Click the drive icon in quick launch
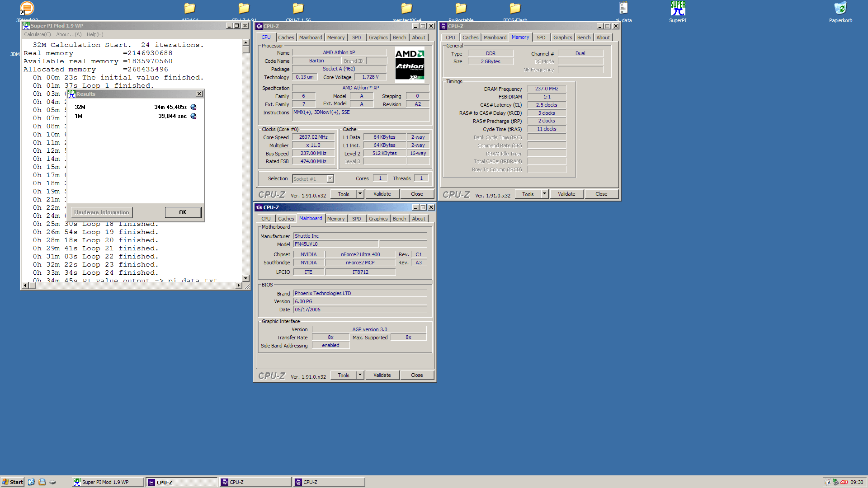Image resolution: width=868 pixels, height=488 pixels. (52, 482)
